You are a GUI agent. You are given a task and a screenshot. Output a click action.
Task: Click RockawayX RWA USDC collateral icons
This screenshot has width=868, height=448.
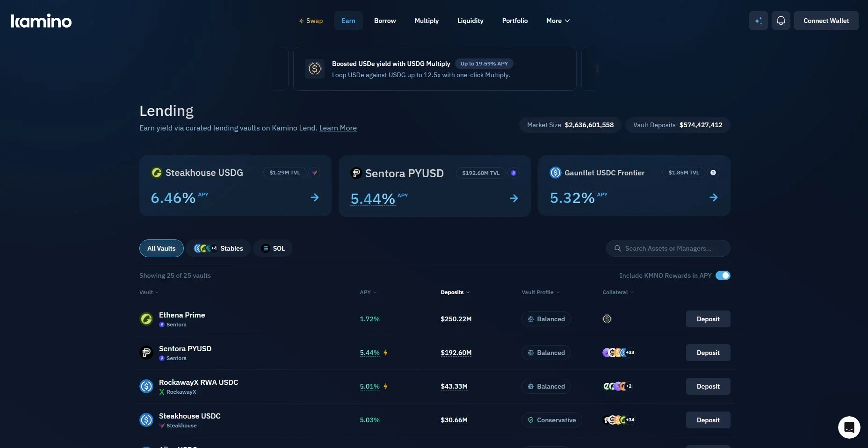[617, 386]
